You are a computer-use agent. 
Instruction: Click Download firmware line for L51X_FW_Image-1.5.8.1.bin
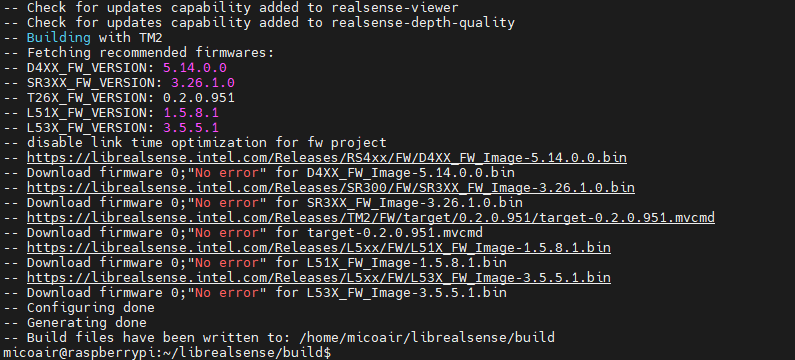point(255,263)
